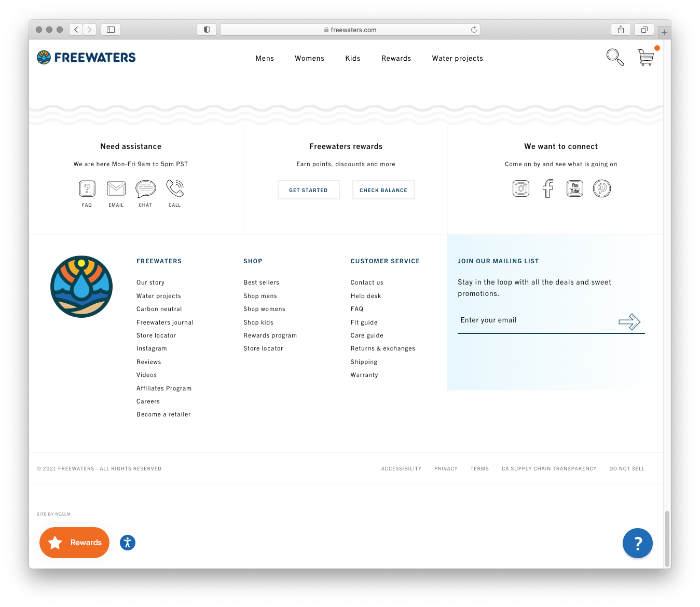The height and width of the screenshot is (607, 700).
Task: Open the Careers link
Action: coord(148,401)
